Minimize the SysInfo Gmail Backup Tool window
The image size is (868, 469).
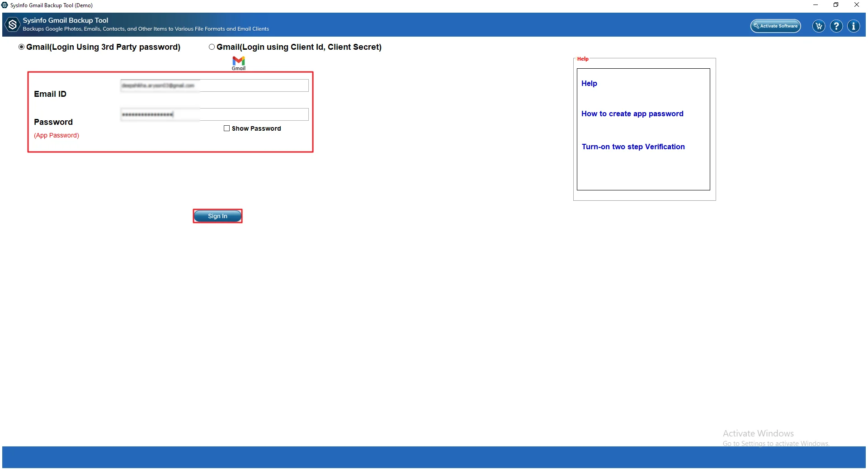click(x=815, y=5)
